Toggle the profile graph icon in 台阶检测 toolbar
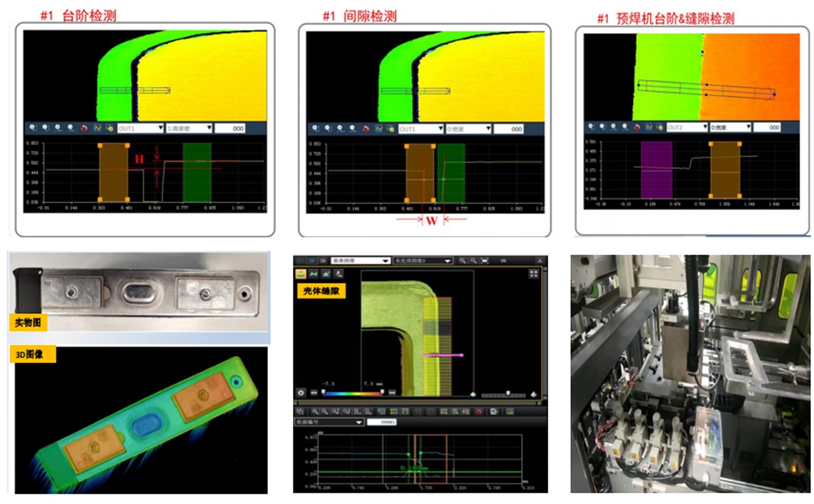The height and width of the screenshot is (504, 814). 97,128
